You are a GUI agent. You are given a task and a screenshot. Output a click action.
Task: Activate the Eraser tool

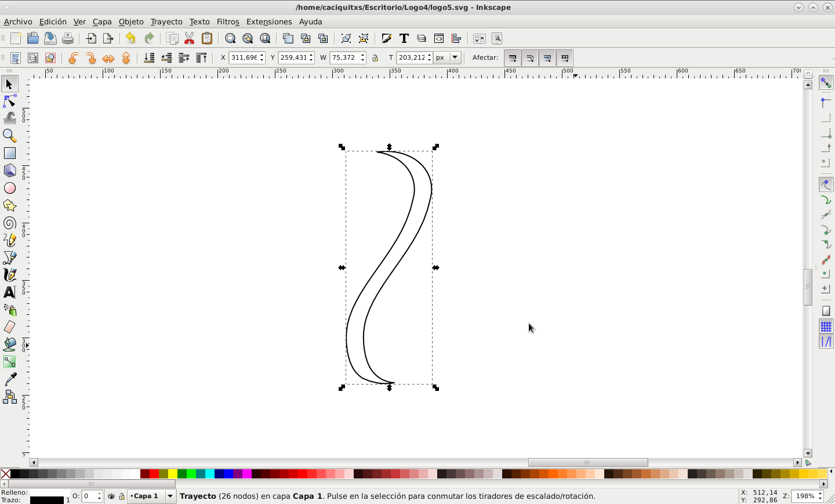coord(10,327)
